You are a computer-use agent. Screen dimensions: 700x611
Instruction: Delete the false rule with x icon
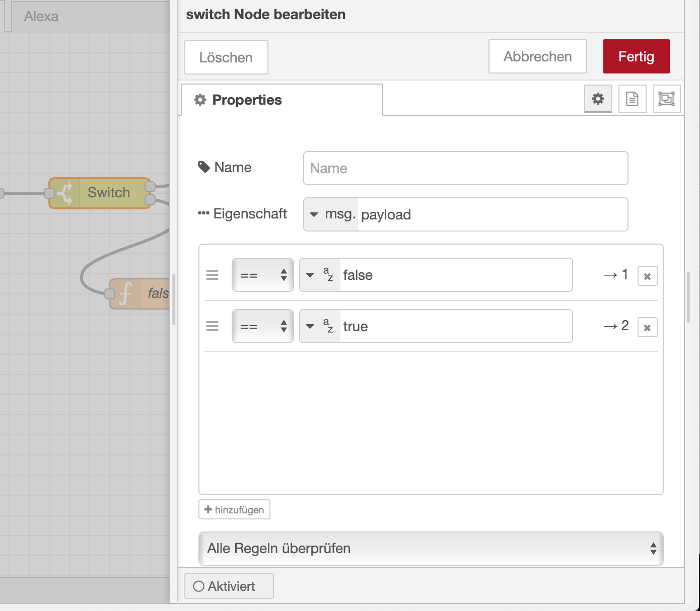[647, 276]
